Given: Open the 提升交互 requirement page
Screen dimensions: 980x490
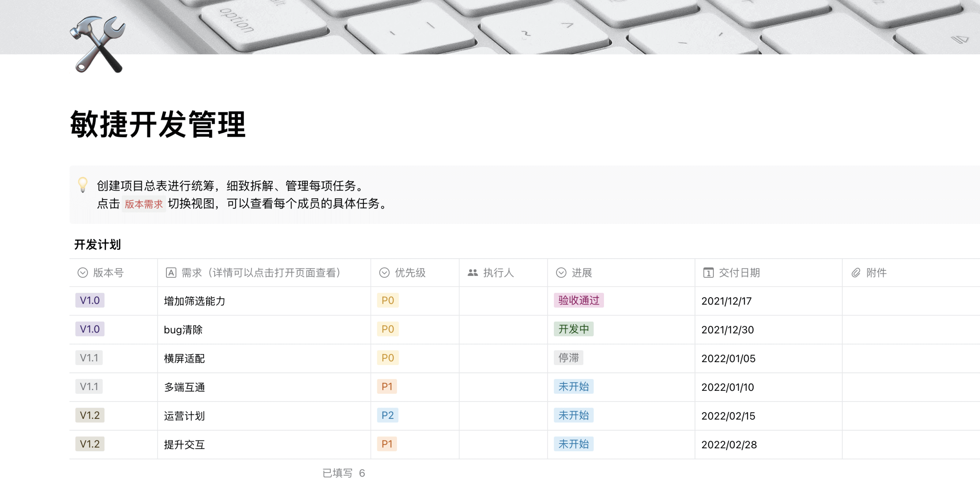Looking at the screenshot, I should 184,444.
